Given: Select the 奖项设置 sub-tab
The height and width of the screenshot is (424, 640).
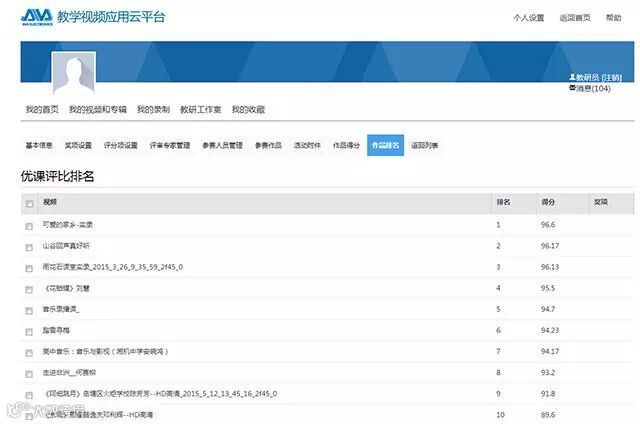Looking at the screenshot, I should point(78,145).
